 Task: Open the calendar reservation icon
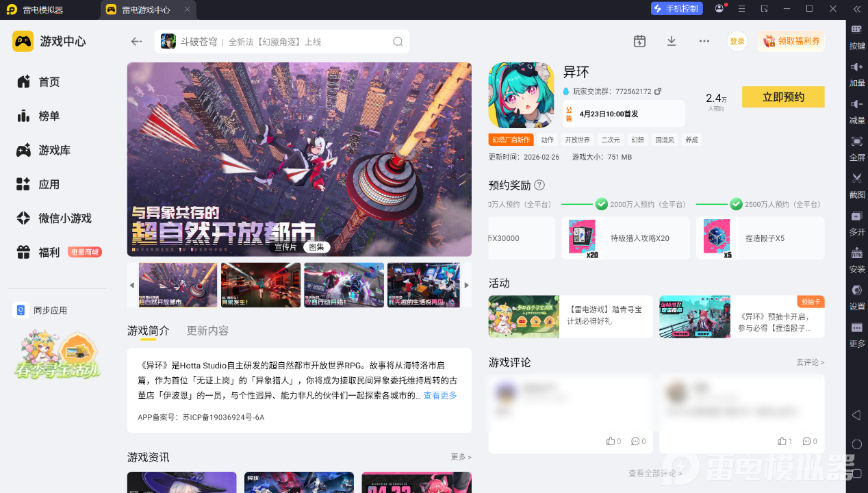click(x=639, y=41)
